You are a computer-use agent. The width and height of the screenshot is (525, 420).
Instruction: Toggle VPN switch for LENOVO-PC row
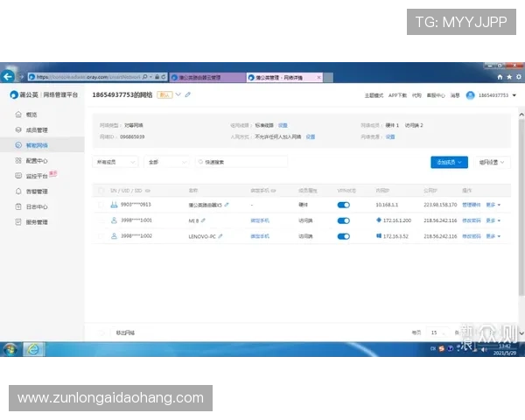[x=344, y=236]
